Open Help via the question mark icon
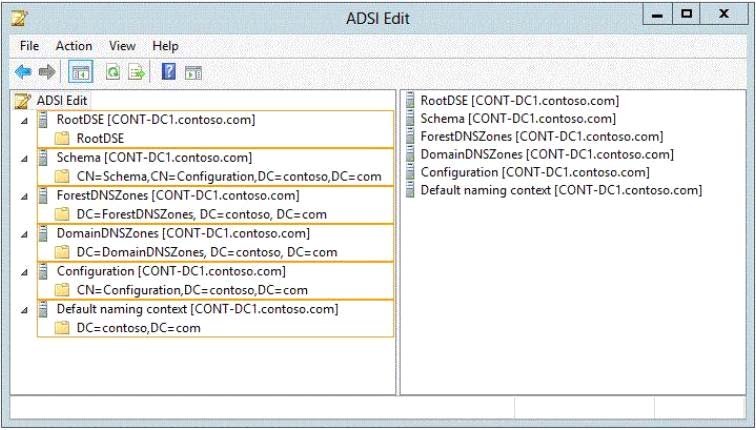Image resolution: width=756 pixels, height=430 pixels. [168, 72]
